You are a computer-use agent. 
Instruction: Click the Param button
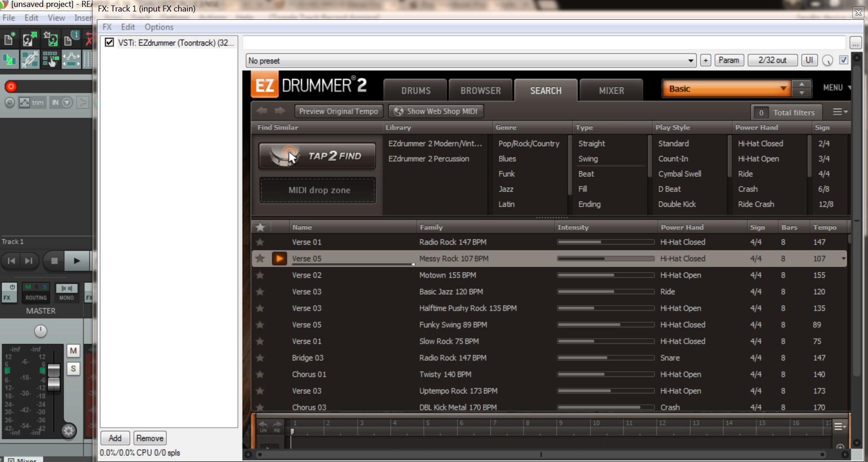point(729,60)
